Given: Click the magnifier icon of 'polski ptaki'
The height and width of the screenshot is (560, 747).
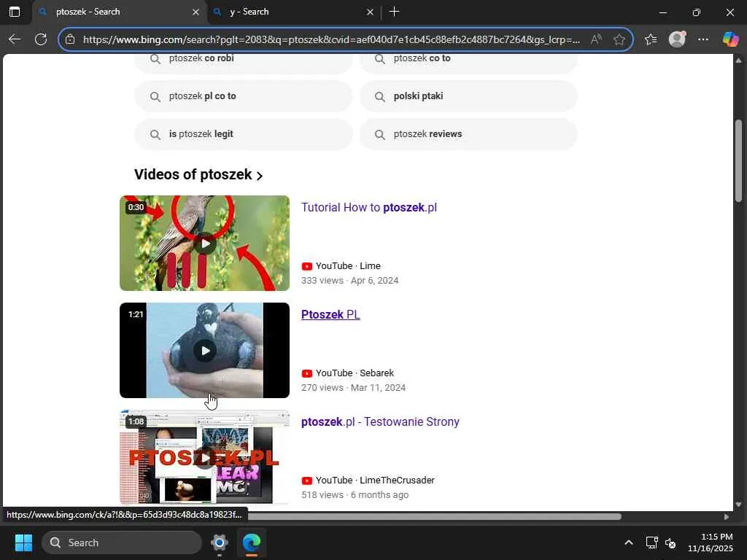Looking at the screenshot, I should (379, 97).
